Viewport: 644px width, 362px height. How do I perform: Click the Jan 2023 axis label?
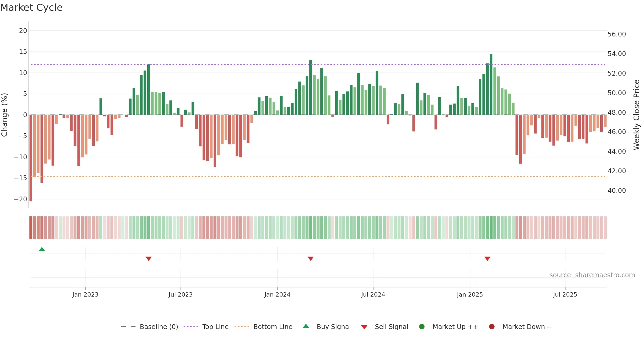(x=85, y=294)
